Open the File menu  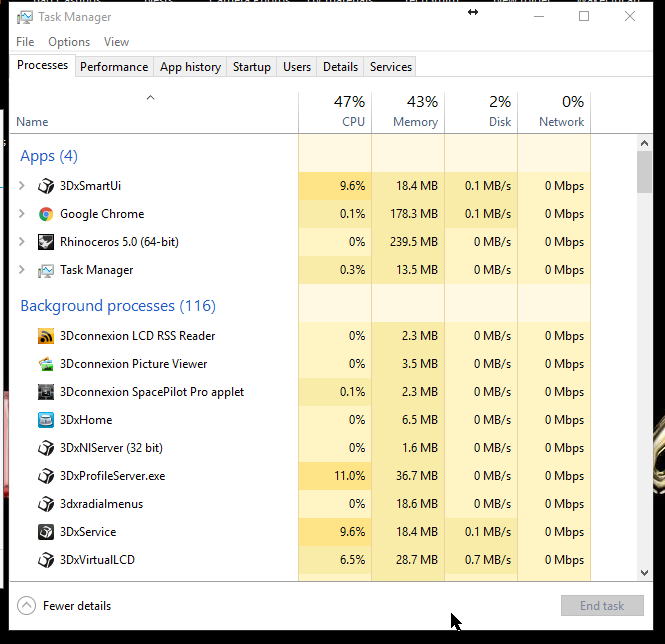pos(25,42)
